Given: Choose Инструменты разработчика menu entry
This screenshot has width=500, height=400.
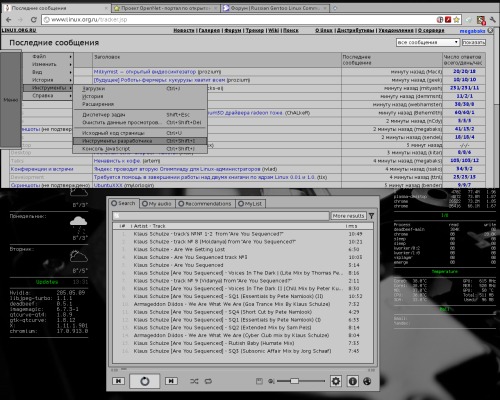Looking at the screenshot, I should (x=140, y=141).
